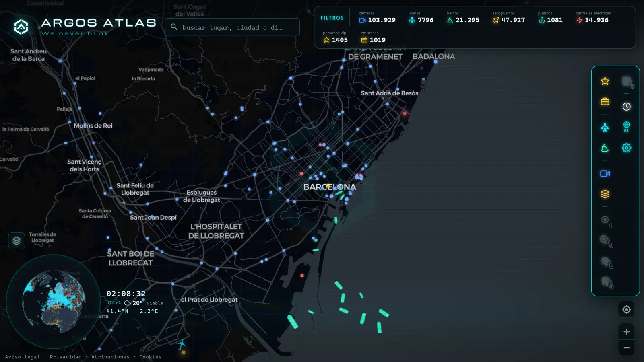Click the Molins de Rei map label
Viewport: 644px width, 362px height.
point(93,125)
